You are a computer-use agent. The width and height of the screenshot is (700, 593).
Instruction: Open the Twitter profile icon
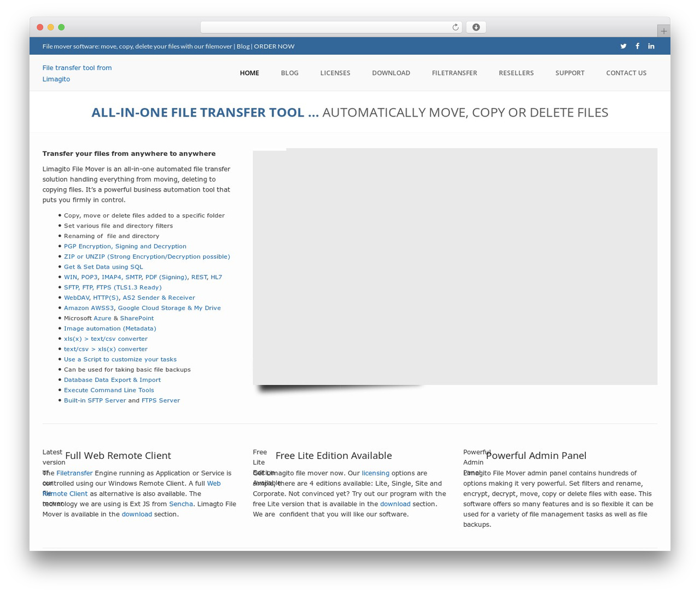623,46
